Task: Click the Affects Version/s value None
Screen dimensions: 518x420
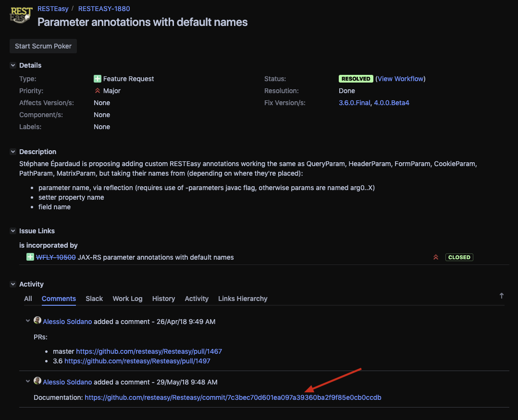Action: [102, 103]
